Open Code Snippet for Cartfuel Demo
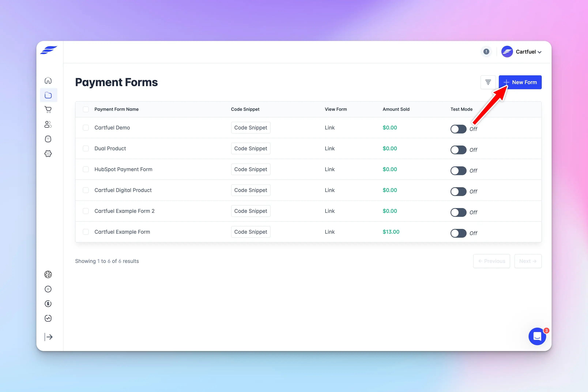Image resolution: width=588 pixels, height=392 pixels. tap(251, 127)
